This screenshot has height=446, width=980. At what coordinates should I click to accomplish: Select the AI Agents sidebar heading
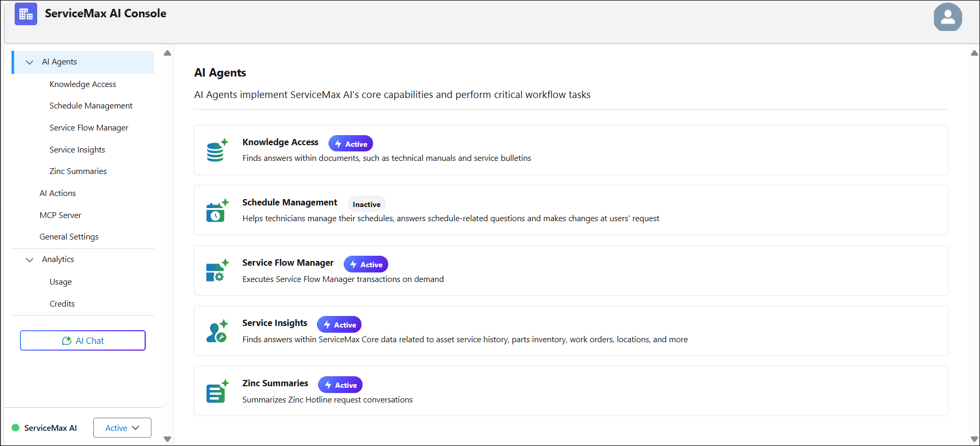59,62
